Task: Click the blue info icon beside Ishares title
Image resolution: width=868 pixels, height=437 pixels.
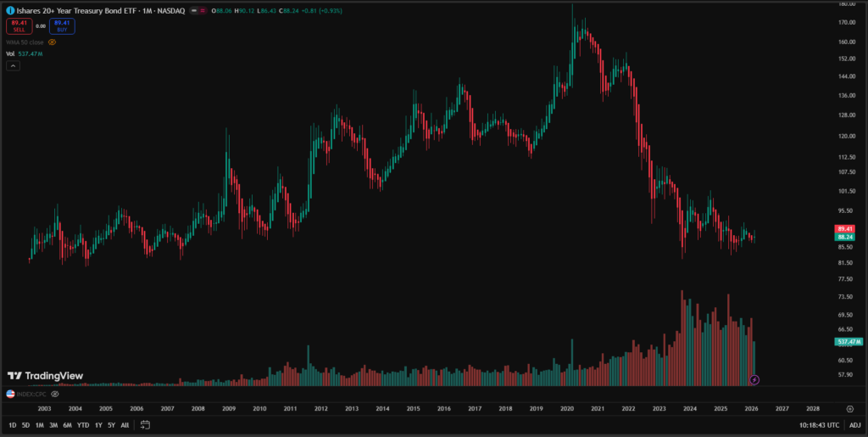Action: [10, 10]
